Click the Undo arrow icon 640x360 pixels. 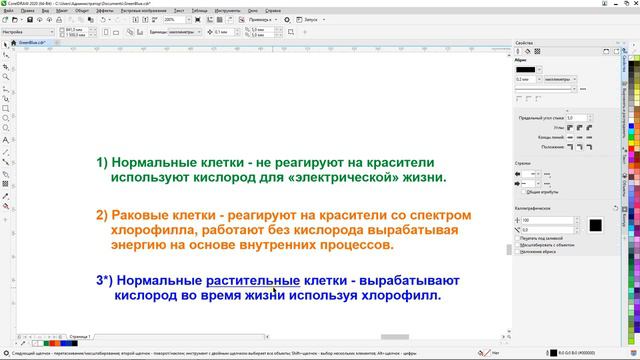(x=103, y=20)
